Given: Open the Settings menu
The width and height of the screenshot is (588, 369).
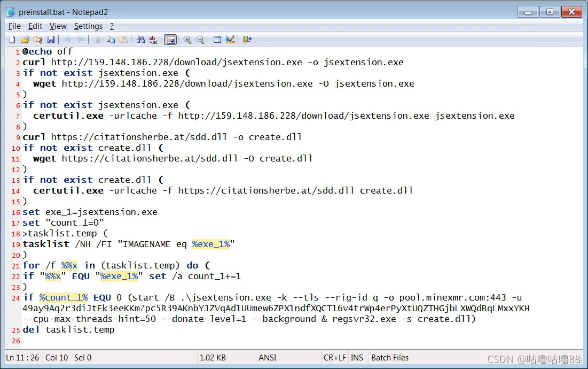Looking at the screenshot, I should click(88, 26).
